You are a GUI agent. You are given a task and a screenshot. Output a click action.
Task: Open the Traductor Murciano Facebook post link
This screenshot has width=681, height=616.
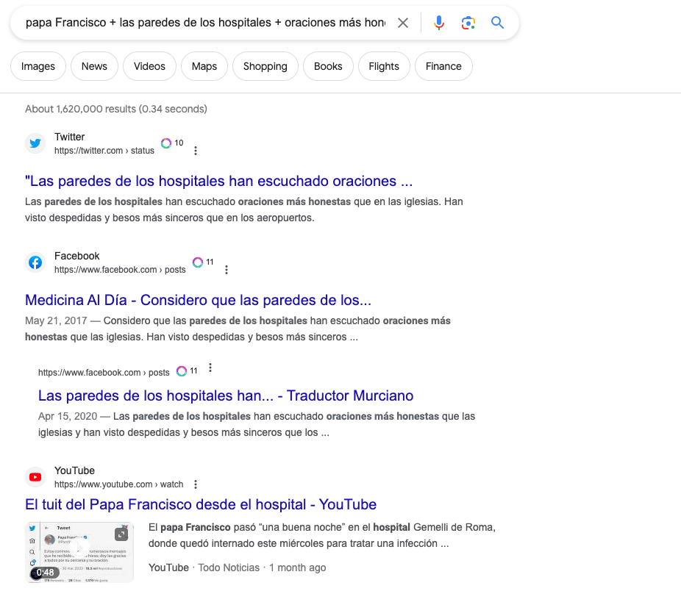[x=226, y=395]
